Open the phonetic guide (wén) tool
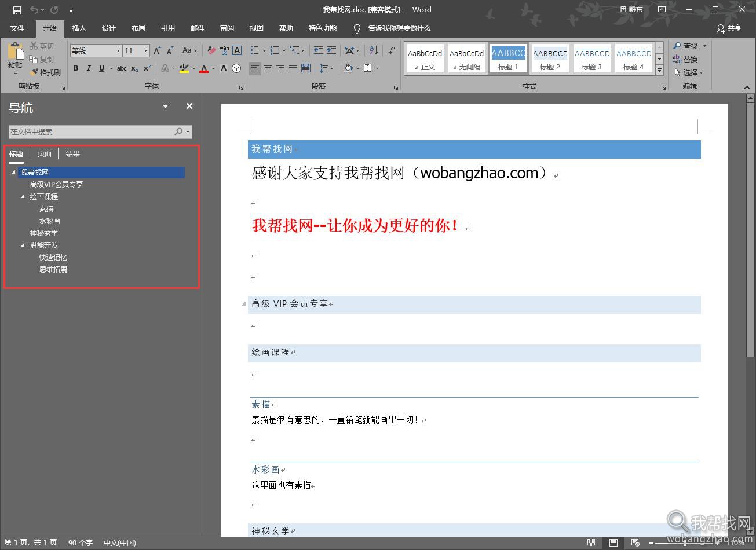Screen dimensions: 756x550 (224, 50)
